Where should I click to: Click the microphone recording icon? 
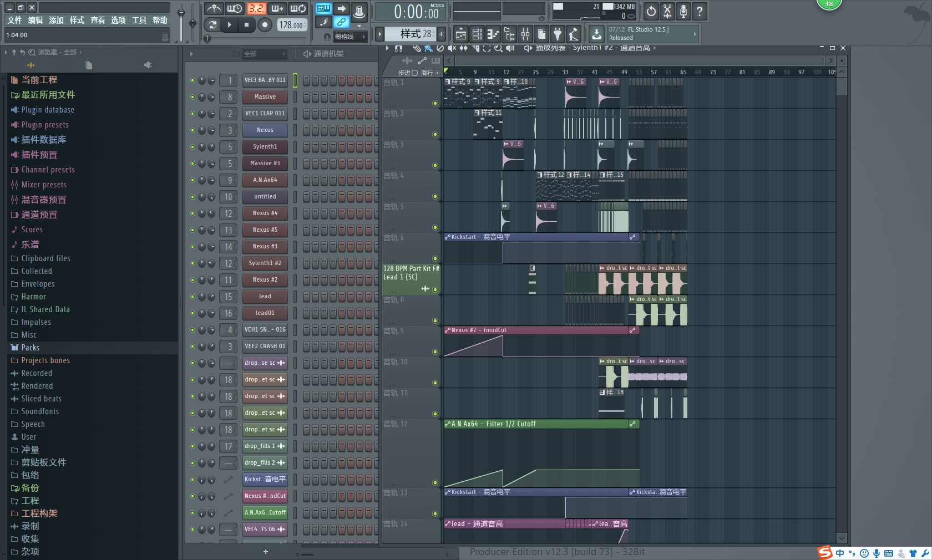683,11
